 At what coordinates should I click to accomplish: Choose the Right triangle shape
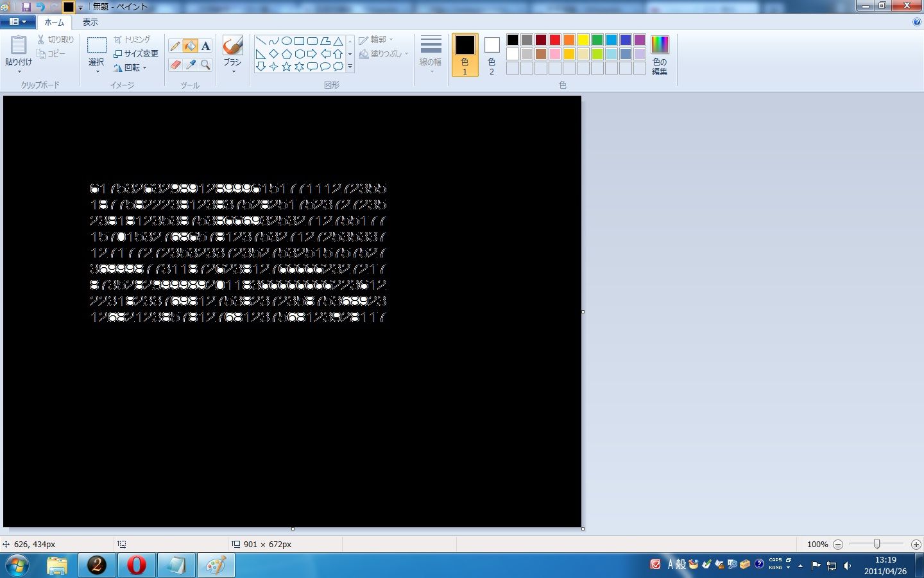261,54
